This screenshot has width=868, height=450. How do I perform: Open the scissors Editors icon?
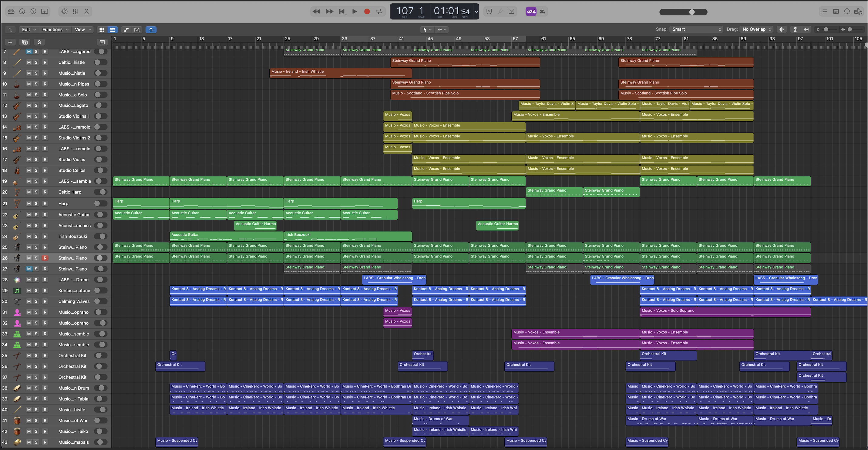point(87,12)
